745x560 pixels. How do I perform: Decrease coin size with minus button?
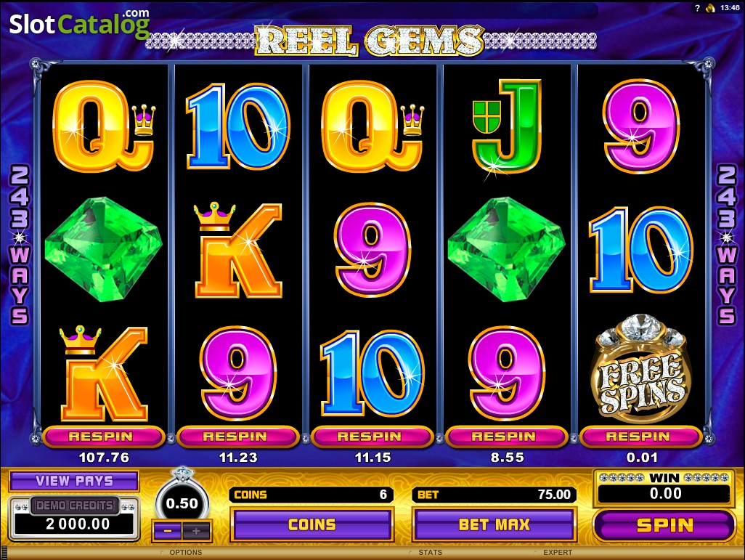[x=167, y=531]
